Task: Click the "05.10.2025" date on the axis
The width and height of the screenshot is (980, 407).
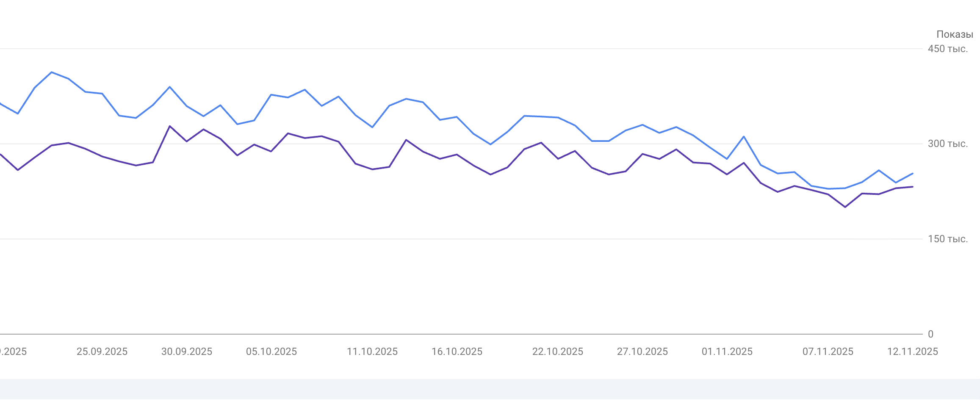Action: click(271, 352)
